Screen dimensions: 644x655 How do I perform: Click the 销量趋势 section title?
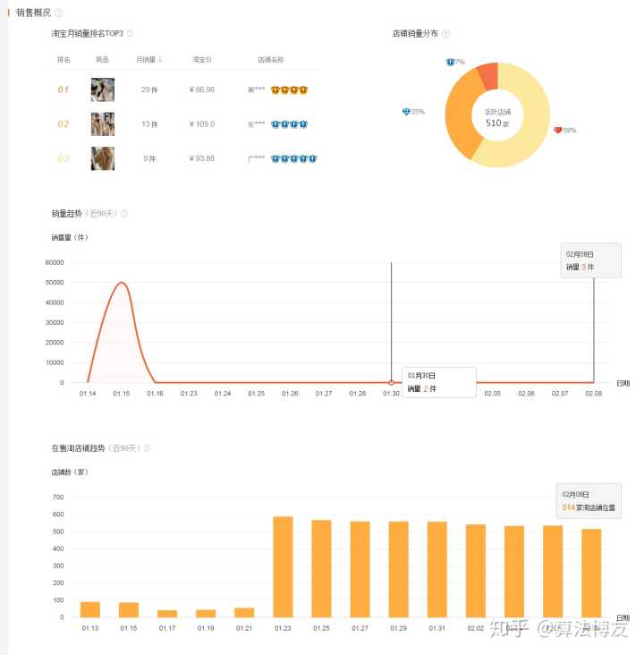[67, 213]
